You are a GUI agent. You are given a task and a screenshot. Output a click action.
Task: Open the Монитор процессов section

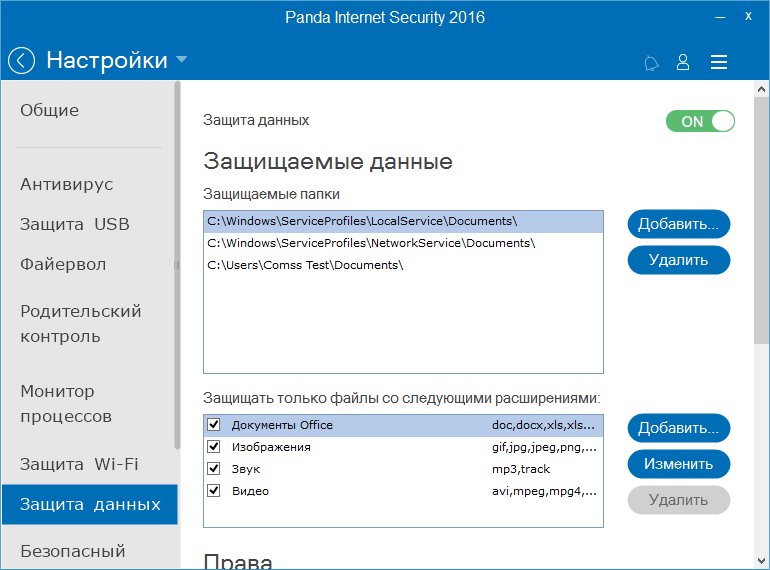coord(66,404)
